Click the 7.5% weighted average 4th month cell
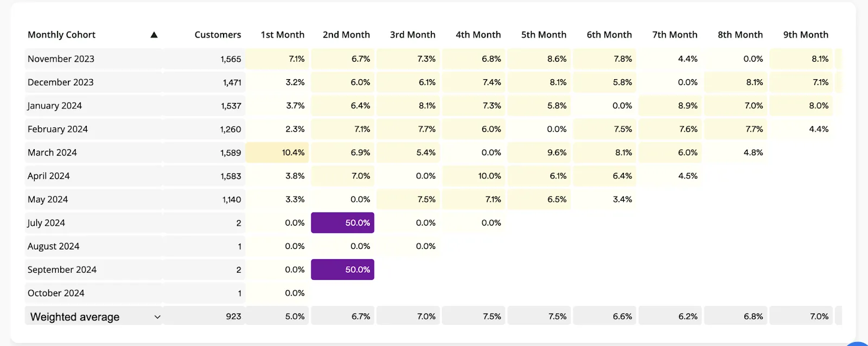This screenshot has height=346, width=868. pos(474,317)
